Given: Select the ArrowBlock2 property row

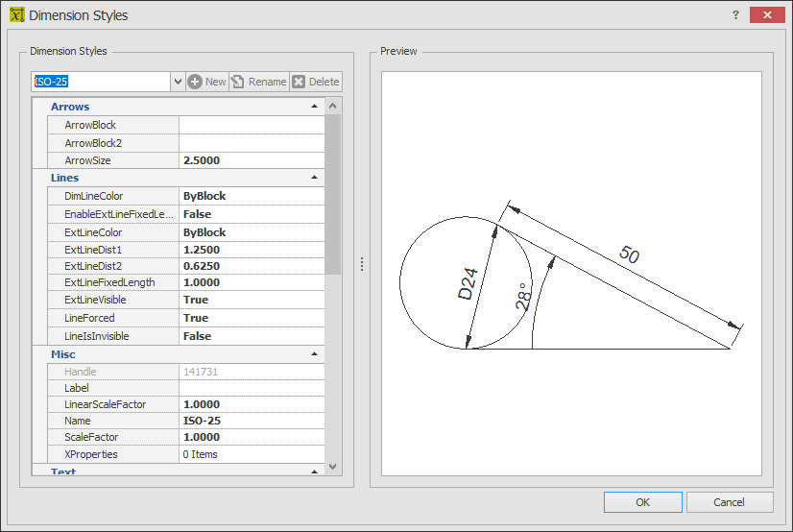Looking at the screenshot, I should (186, 143).
